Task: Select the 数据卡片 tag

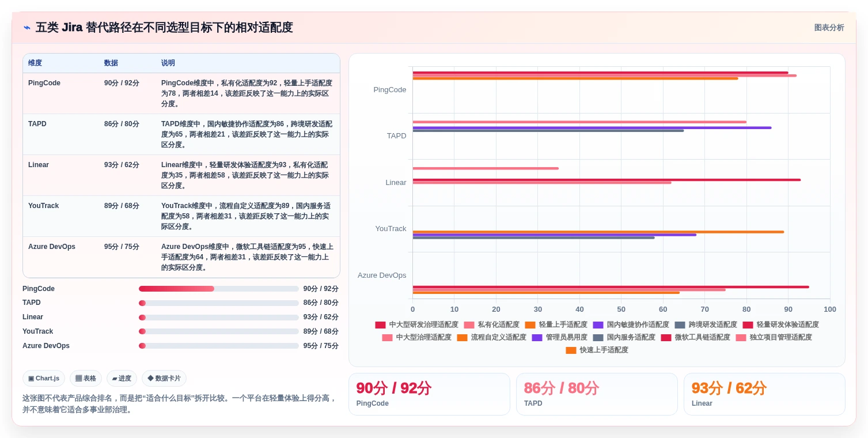Action: (164, 379)
